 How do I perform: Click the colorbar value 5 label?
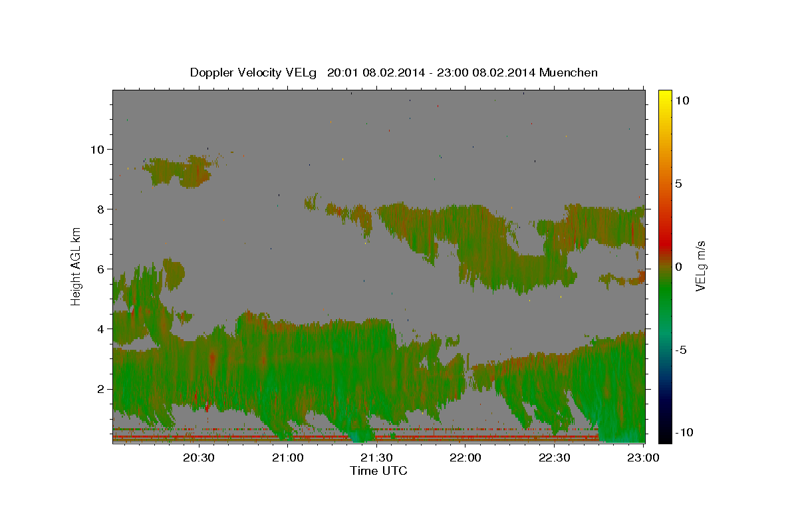tap(678, 184)
